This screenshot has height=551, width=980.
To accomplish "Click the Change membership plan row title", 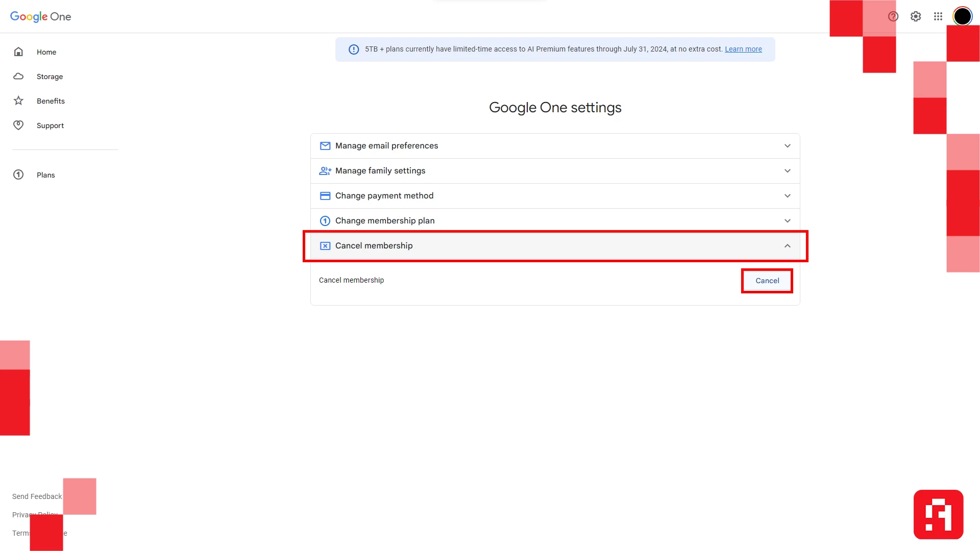I will tap(385, 221).
